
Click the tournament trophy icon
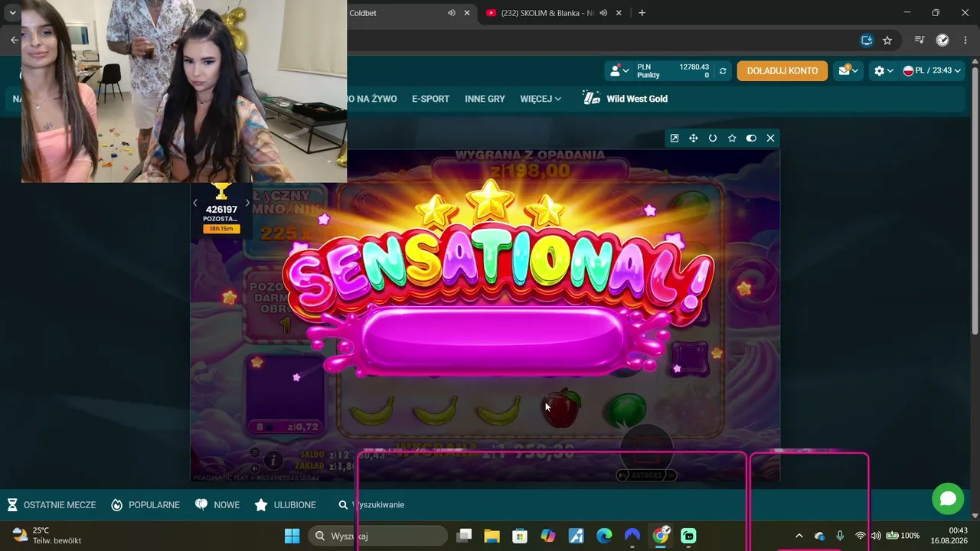coord(221,191)
